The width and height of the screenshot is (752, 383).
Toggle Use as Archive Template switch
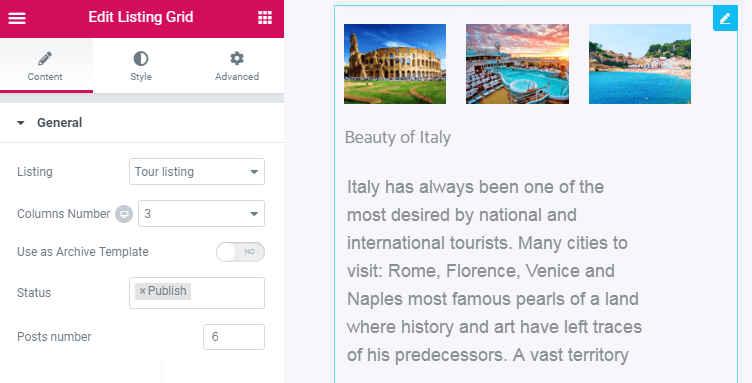coord(240,252)
